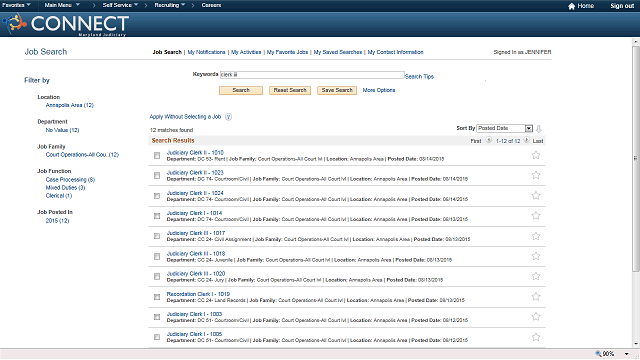Click the browser zoom magnifier icon
The image size is (640, 360).
point(598,354)
